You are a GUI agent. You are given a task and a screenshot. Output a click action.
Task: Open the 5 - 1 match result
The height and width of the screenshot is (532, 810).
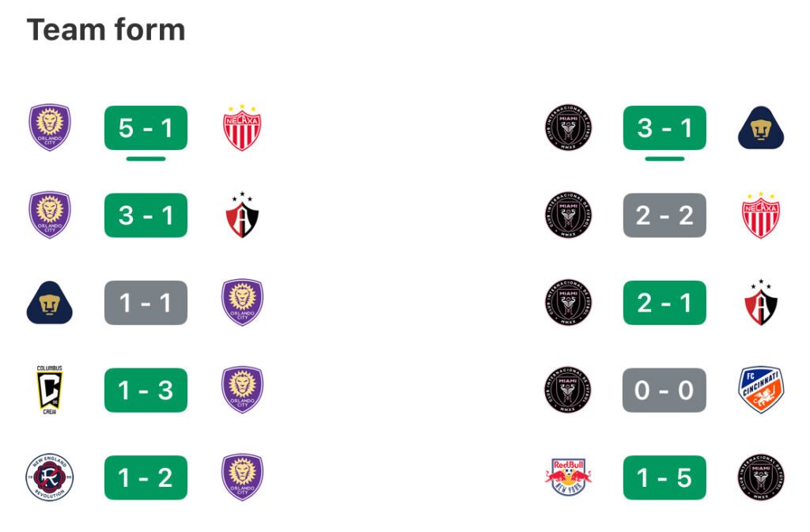(x=146, y=128)
